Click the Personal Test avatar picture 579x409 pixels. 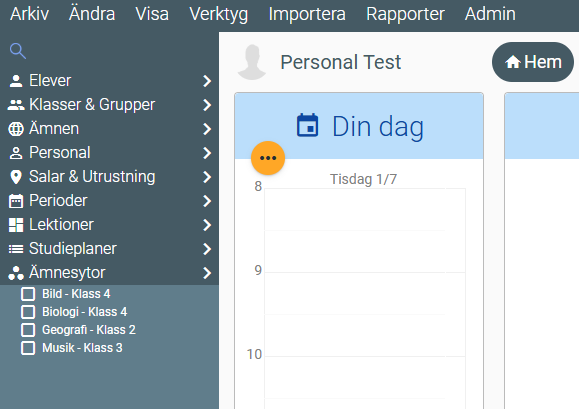(x=252, y=62)
